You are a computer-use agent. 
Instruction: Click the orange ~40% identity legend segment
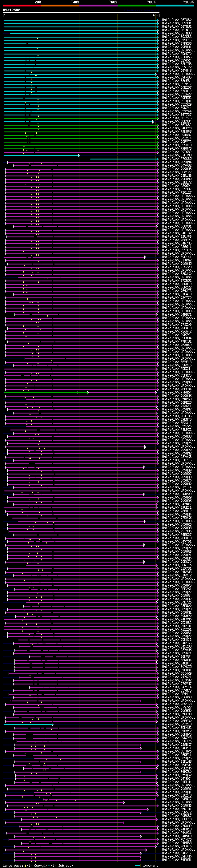[60, 6]
